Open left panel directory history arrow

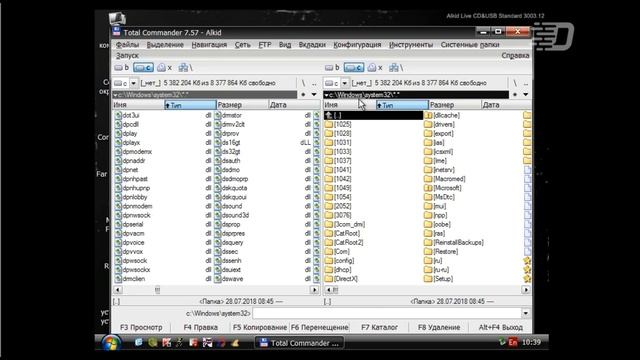pos(314,95)
